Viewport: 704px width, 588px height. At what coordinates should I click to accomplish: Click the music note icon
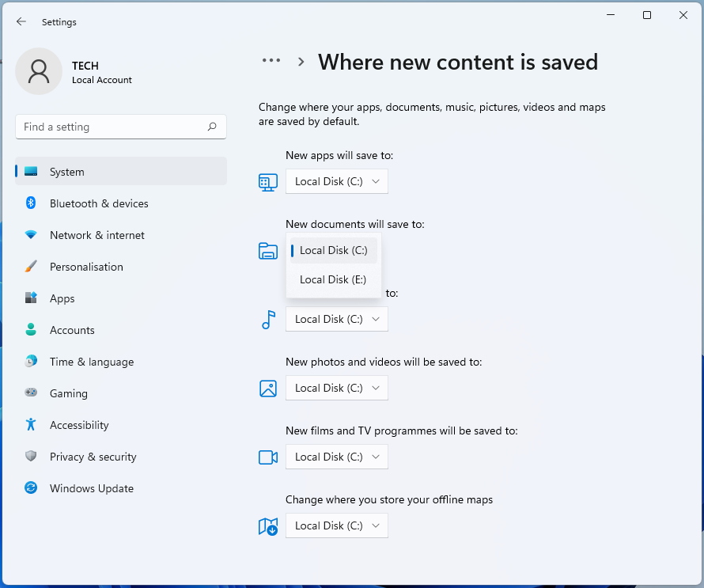pyautogui.click(x=268, y=320)
